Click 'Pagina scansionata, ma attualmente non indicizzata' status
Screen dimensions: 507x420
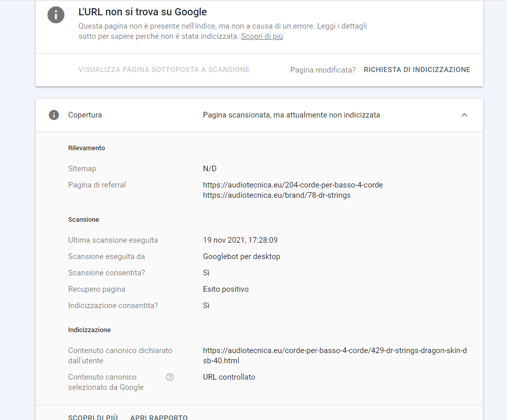pos(292,115)
